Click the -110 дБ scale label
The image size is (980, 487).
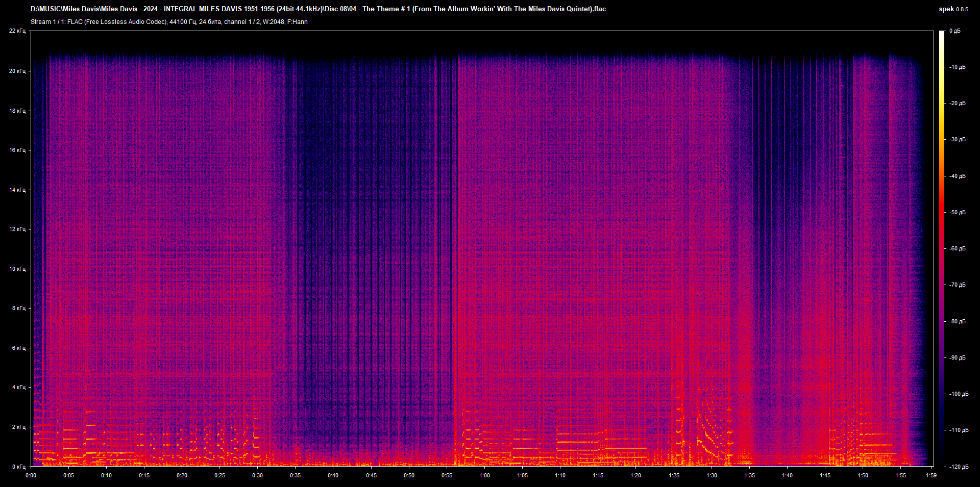(x=959, y=430)
